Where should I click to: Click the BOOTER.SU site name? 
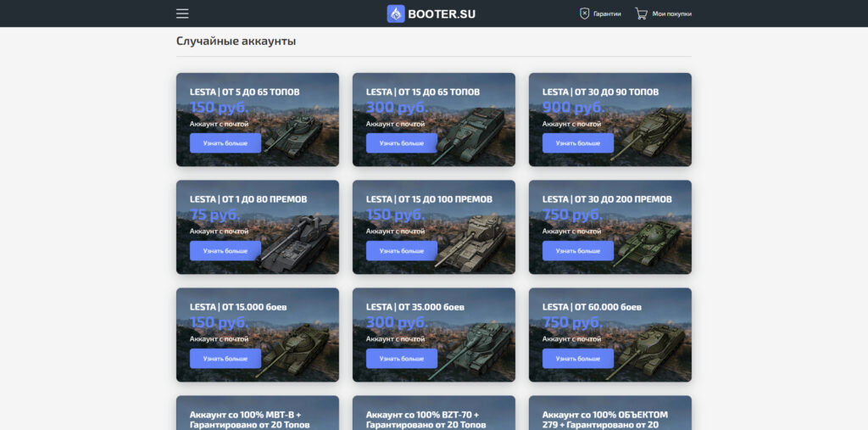(442, 14)
